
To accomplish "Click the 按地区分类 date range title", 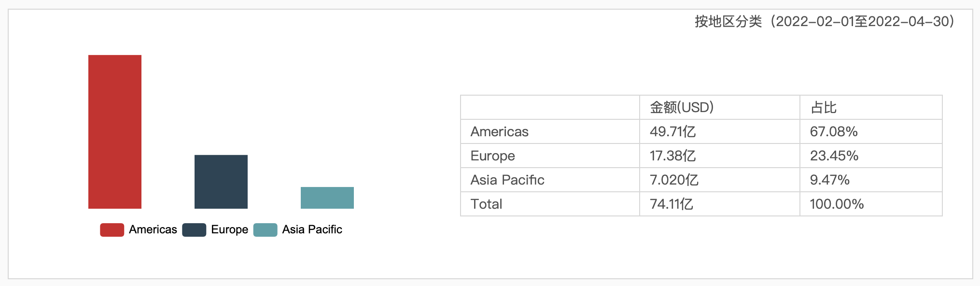I will (x=825, y=21).
